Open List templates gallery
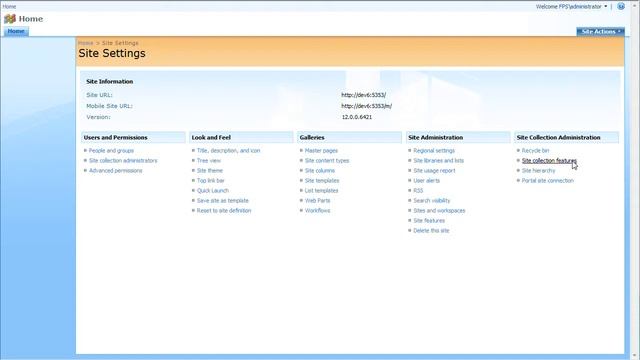This screenshot has width=640, height=360. [321, 191]
